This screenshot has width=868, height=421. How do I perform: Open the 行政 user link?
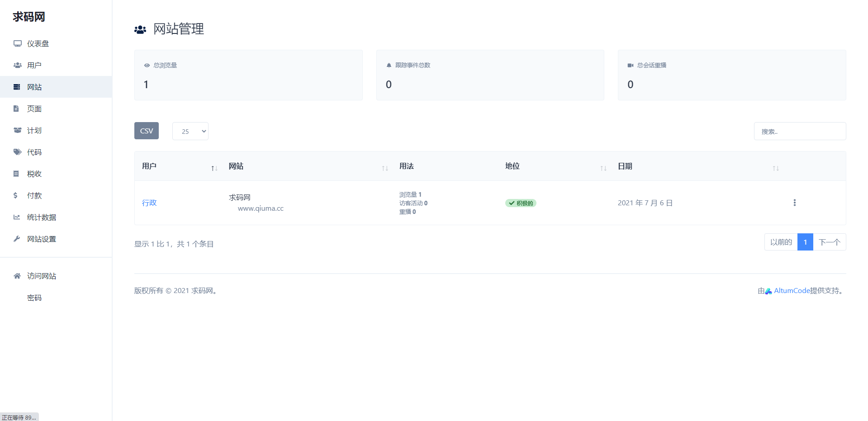click(149, 203)
